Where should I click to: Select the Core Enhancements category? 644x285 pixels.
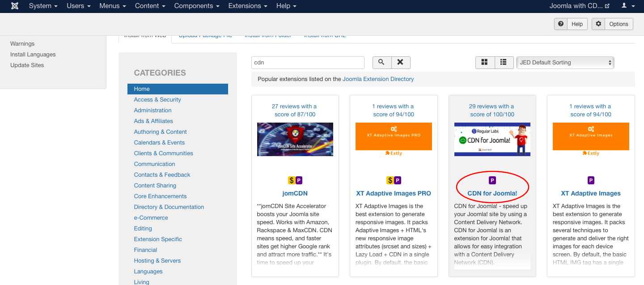tap(160, 196)
